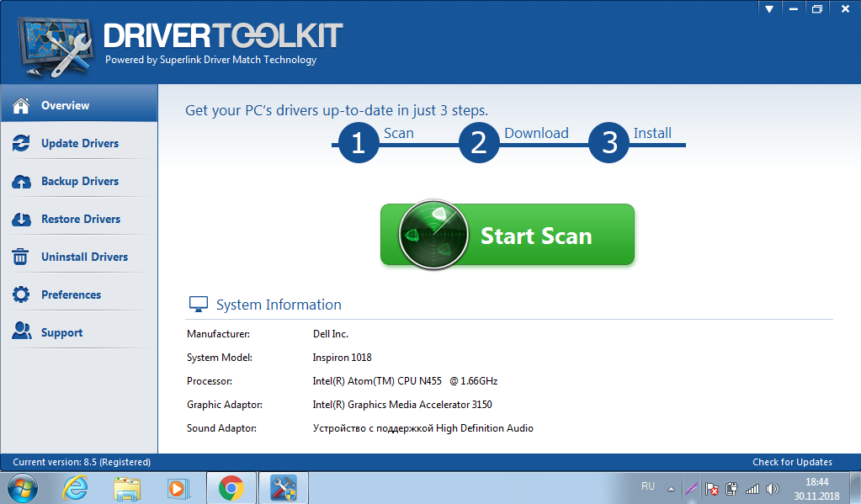The width and height of the screenshot is (861, 504).
Task: Show hidden tray icons arrow
Action: [x=671, y=488]
